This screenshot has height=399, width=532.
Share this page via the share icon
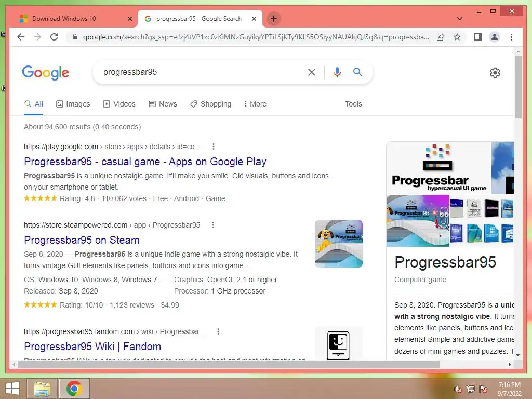tap(441, 37)
